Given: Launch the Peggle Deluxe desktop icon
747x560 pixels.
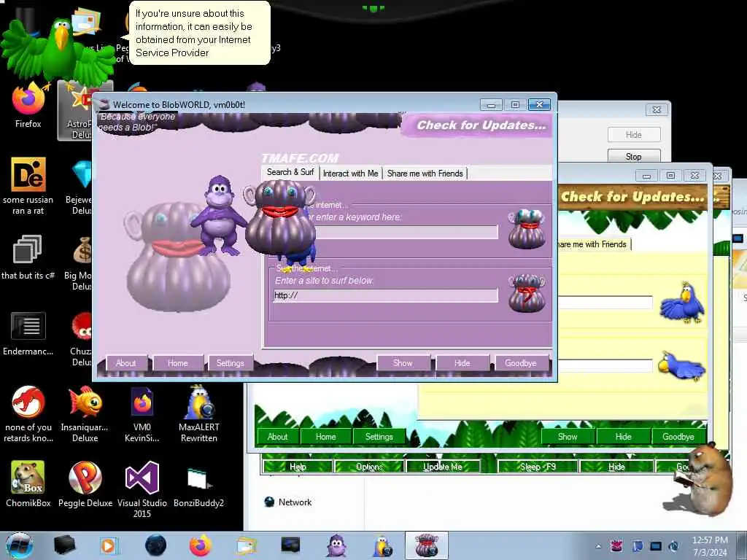Looking at the screenshot, I should (85, 483).
